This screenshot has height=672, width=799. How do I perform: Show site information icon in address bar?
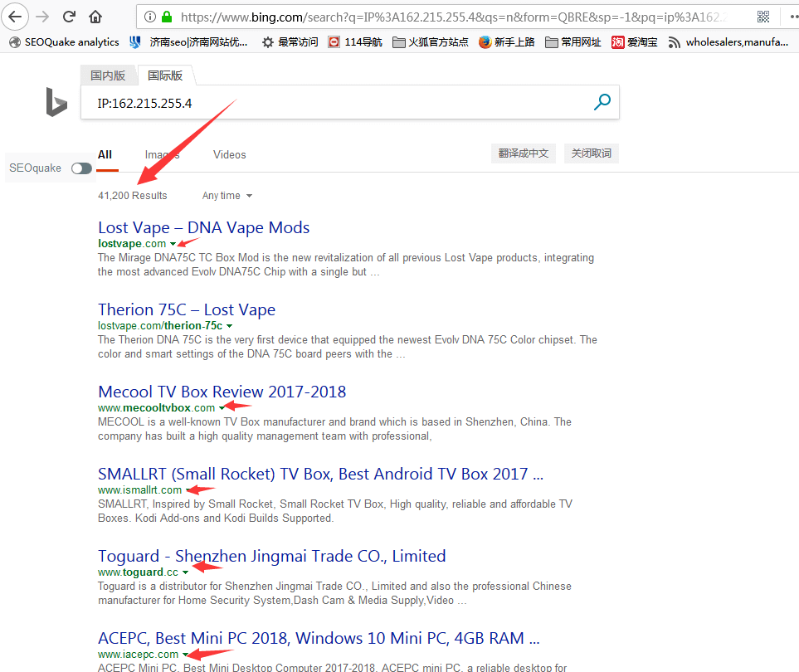(x=150, y=17)
